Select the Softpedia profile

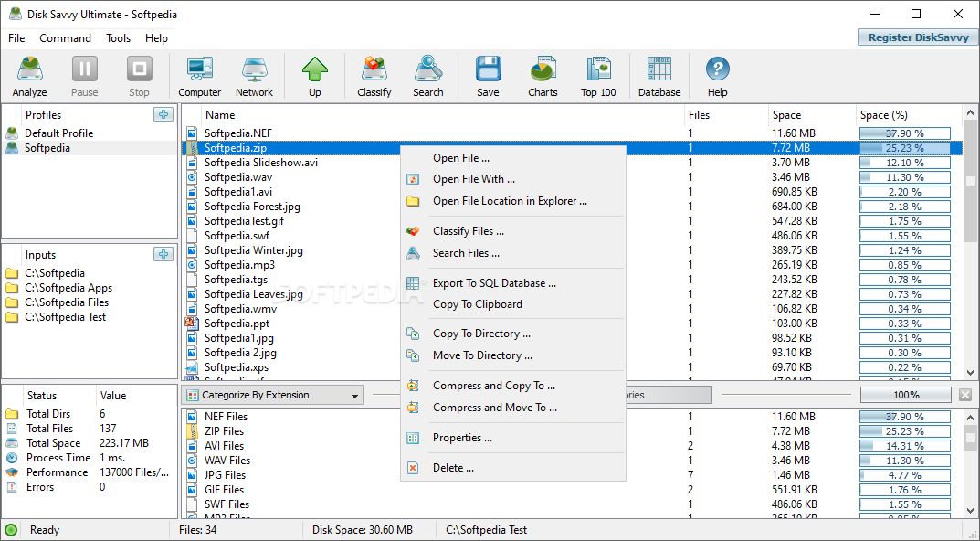click(47, 148)
